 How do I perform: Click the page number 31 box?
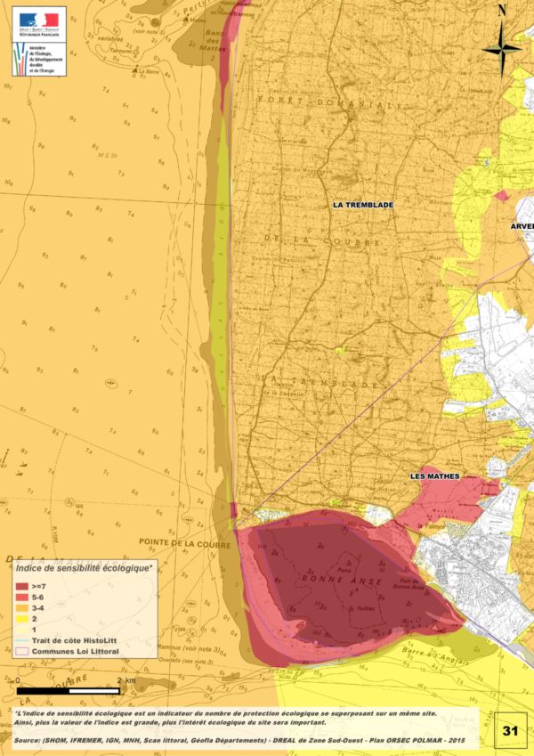click(x=510, y=730)
